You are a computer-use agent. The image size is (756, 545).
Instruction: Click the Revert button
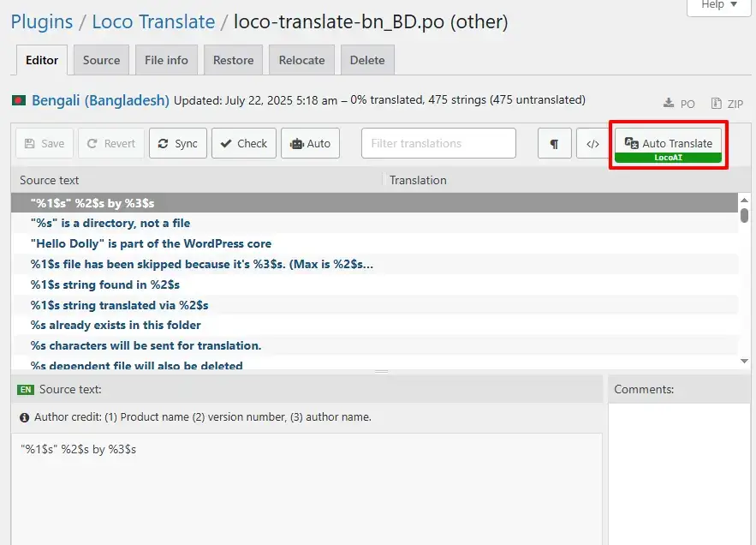(111, 143)
